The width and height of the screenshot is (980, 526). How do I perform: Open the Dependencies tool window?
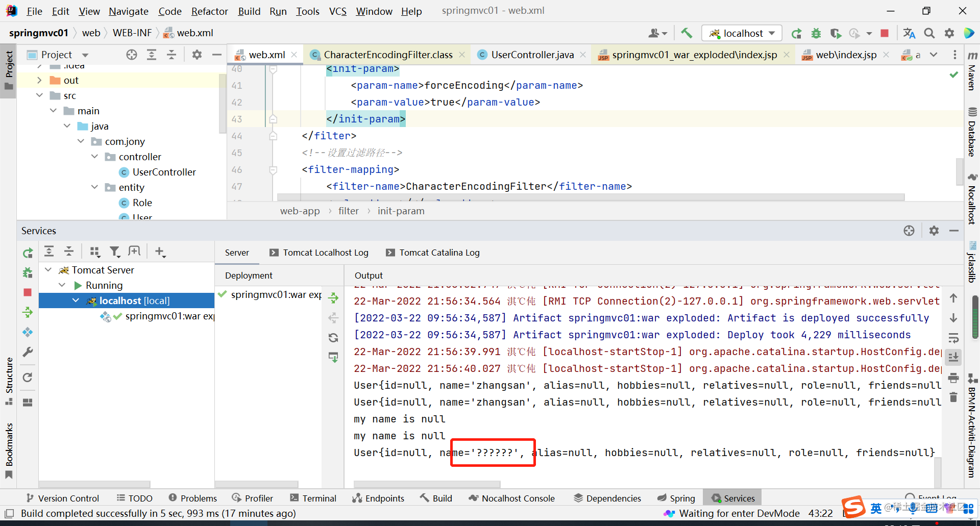point(607,498)
